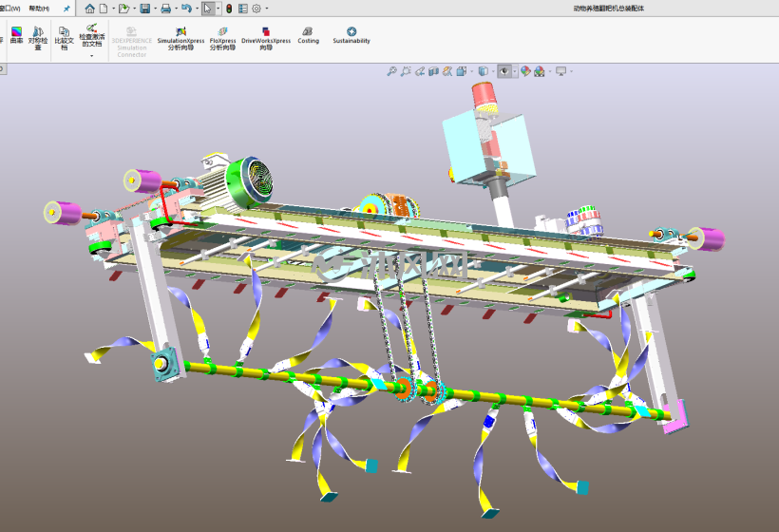Expand the Check Active Document dropdown arrow
Image resolution: width=779 pixels, height=532 pixels.
point(92,56)
